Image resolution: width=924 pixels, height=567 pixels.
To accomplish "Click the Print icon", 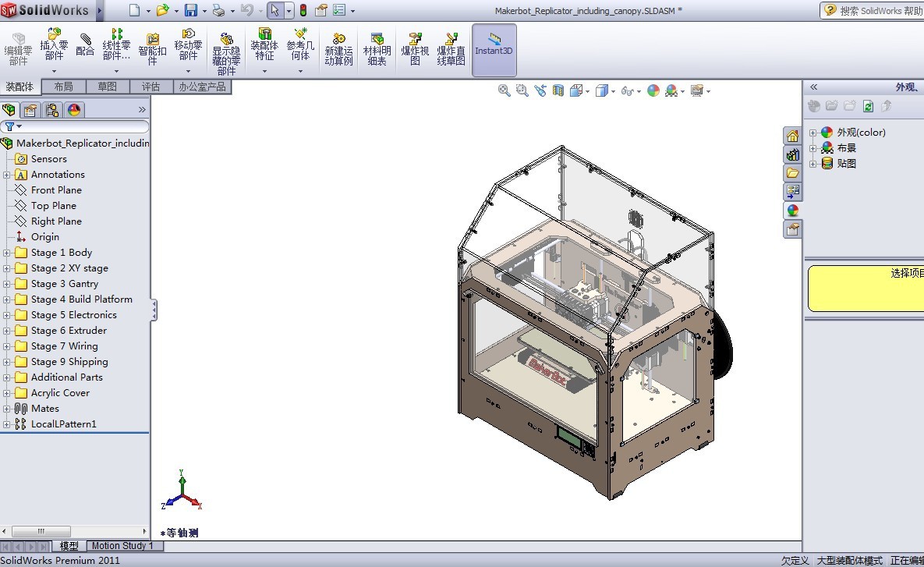I will (218, 10).
